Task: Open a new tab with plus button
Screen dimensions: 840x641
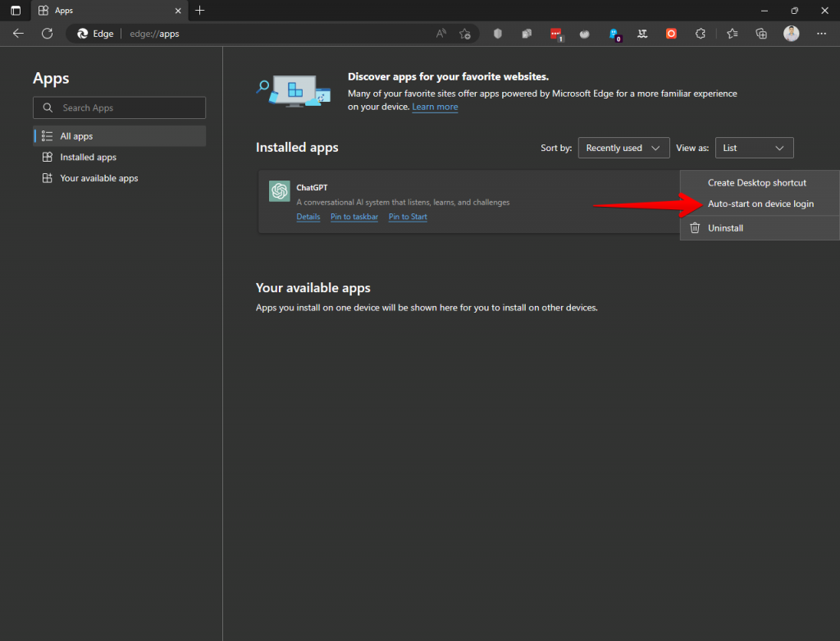Action: pyautogui.click(x=200, y=10)
